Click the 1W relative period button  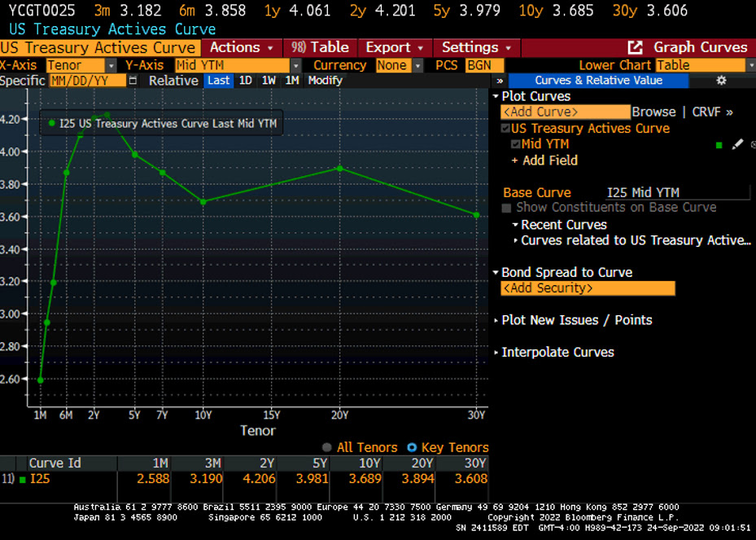click(x=269, y=81)
